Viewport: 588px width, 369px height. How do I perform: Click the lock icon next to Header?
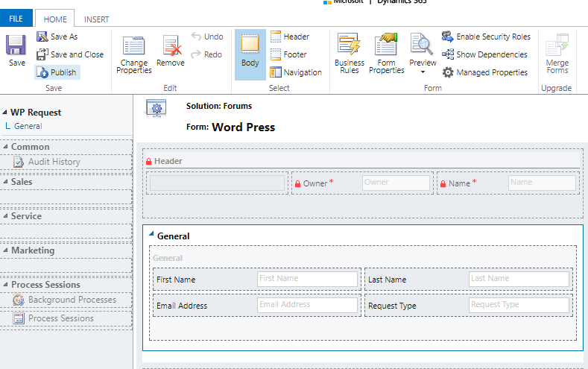(x=148, y=161)
